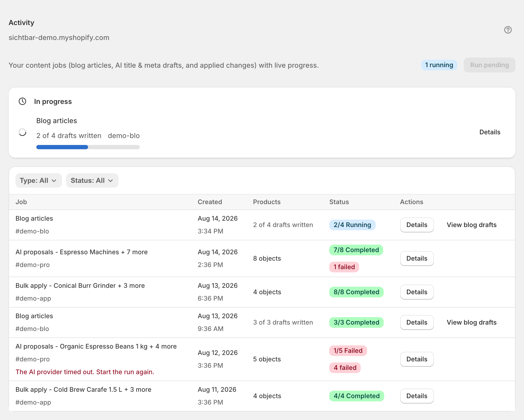Image resolution: width=524 pixels, height=420 pixels.
Task: Click the Products column header
Action: tap(267, 202)
